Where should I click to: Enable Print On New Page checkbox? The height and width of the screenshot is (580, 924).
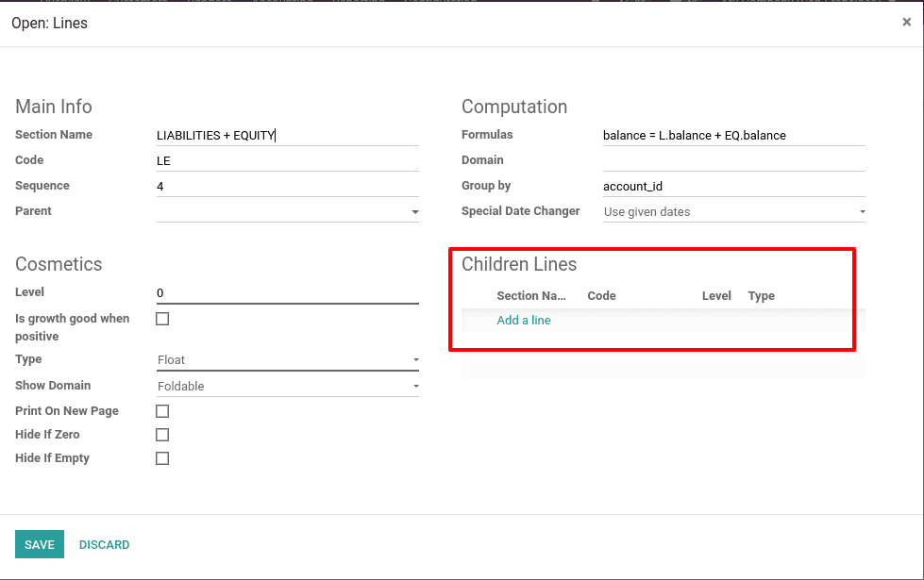pyautogui.click(x=162, y=411)
